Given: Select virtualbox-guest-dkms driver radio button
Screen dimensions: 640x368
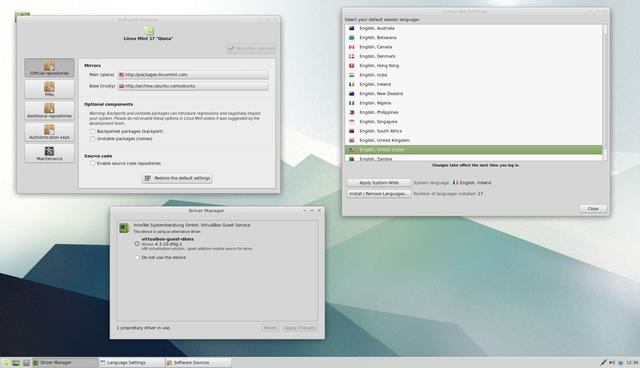Looking at the screenshot, I should point(137,244).
